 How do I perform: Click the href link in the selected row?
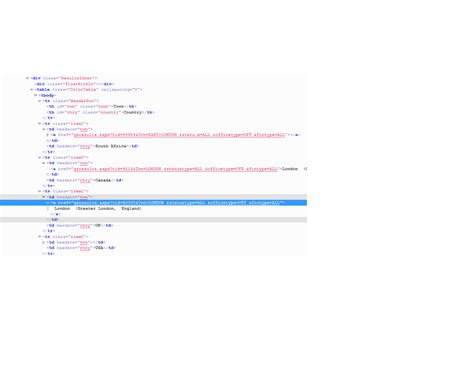(x=176, y=203)
